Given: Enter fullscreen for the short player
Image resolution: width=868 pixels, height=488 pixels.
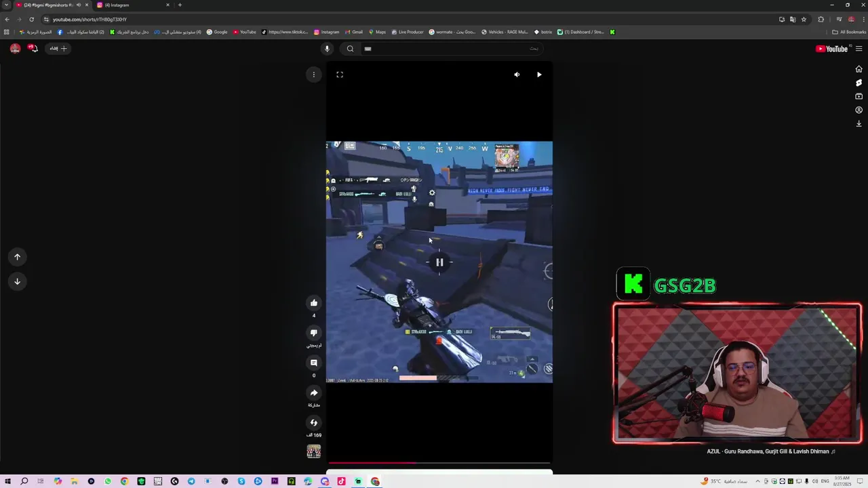Looking at the screenshot, I should pyautogui.click(x=340, y=75).
